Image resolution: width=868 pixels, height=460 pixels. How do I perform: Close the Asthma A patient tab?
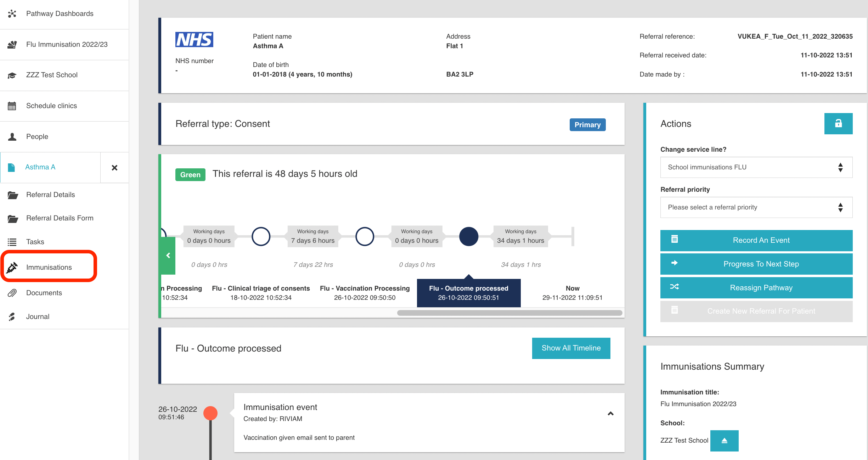[114, 168]
